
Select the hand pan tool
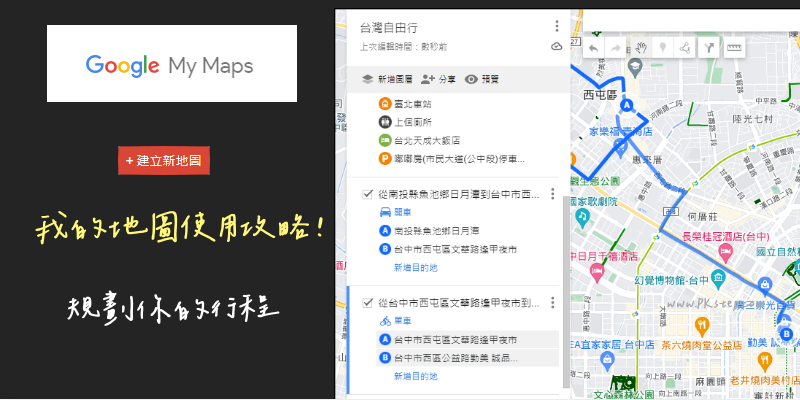tap(641, 48)
